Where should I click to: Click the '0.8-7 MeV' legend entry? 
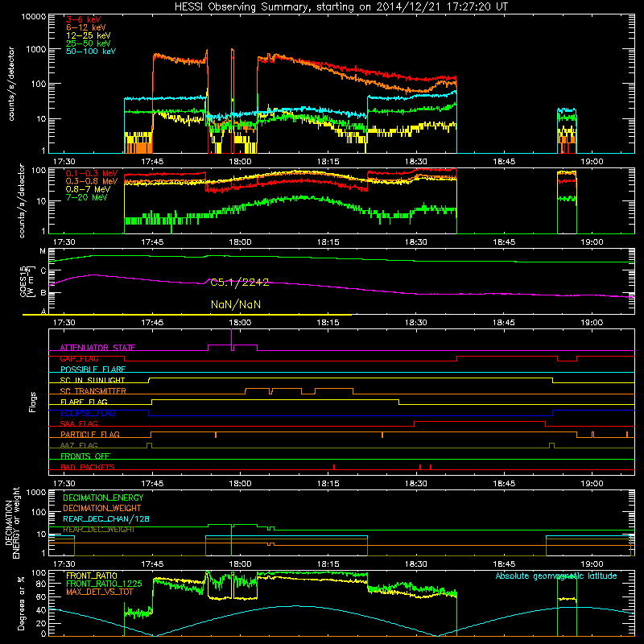click(x=88, y=189)
